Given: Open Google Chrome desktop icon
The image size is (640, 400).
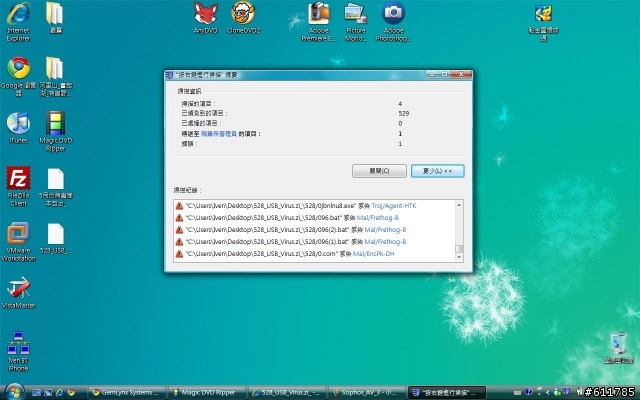Looking at the screenshot, I should click(x=18, y=77).
